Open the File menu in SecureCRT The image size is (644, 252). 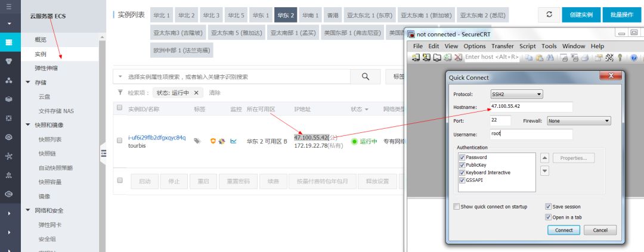point(417,46)
